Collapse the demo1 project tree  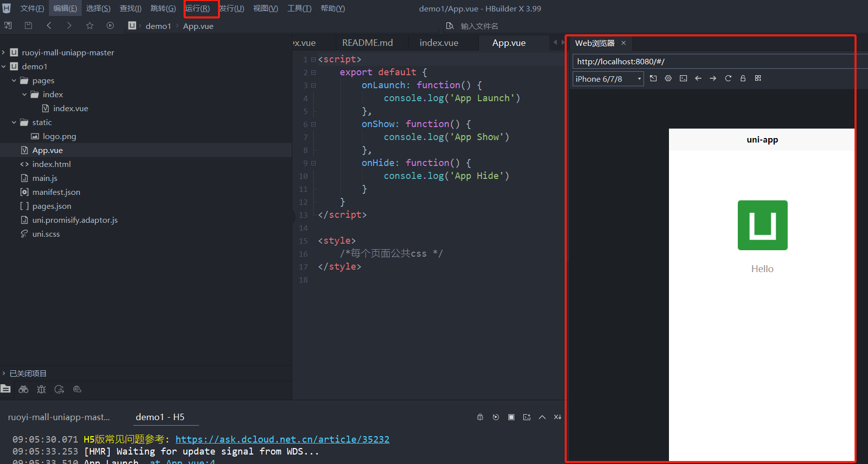coord(3,66)
